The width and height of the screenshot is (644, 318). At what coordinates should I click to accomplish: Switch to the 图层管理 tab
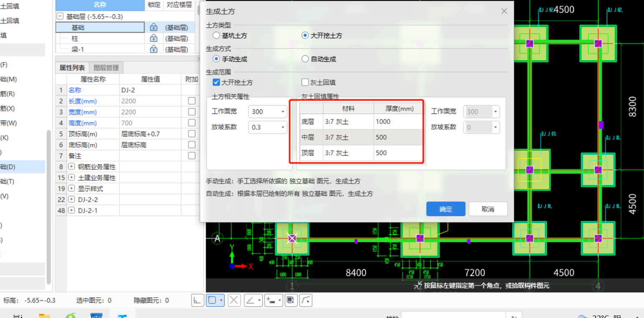click(x=106, y=68)
